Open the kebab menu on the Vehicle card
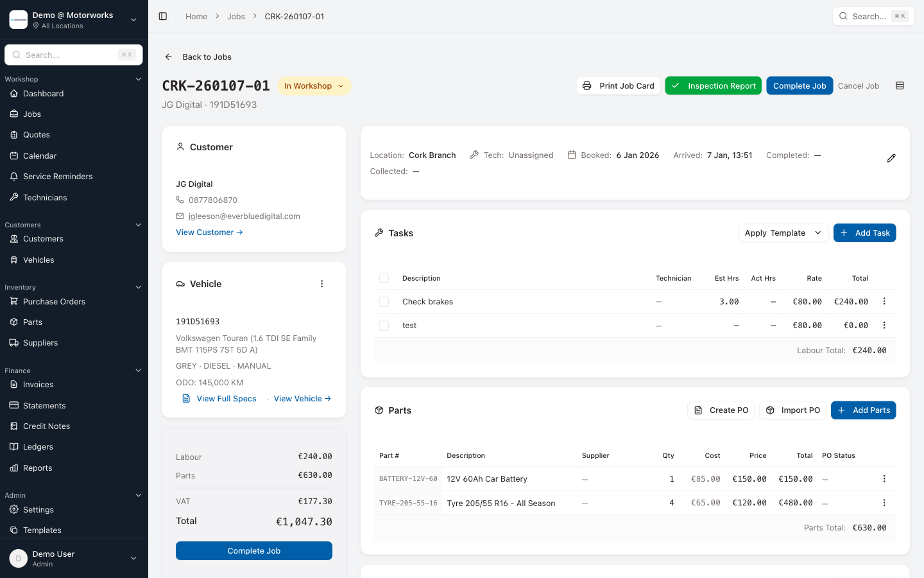924x578 pixels. pos(322,283)
